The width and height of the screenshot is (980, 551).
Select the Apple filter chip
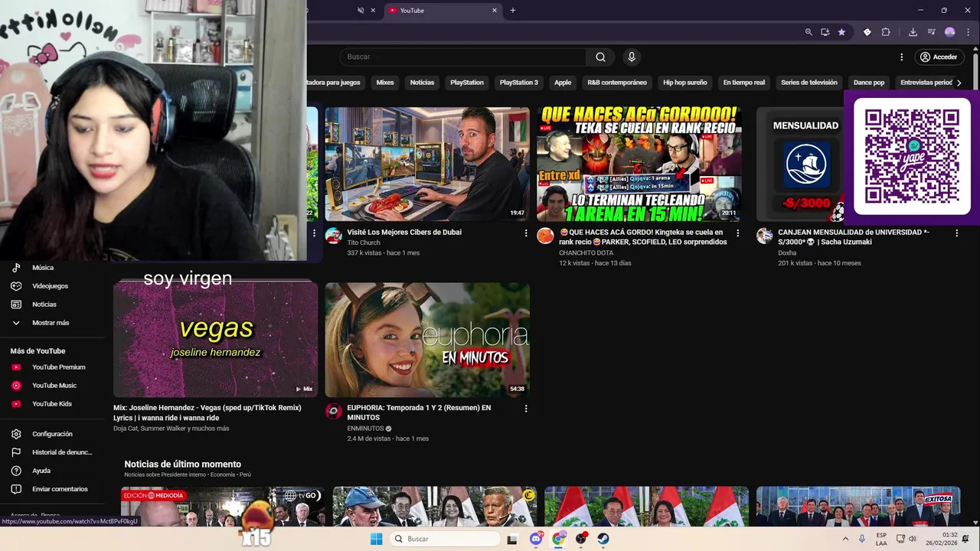coord(563,83)
